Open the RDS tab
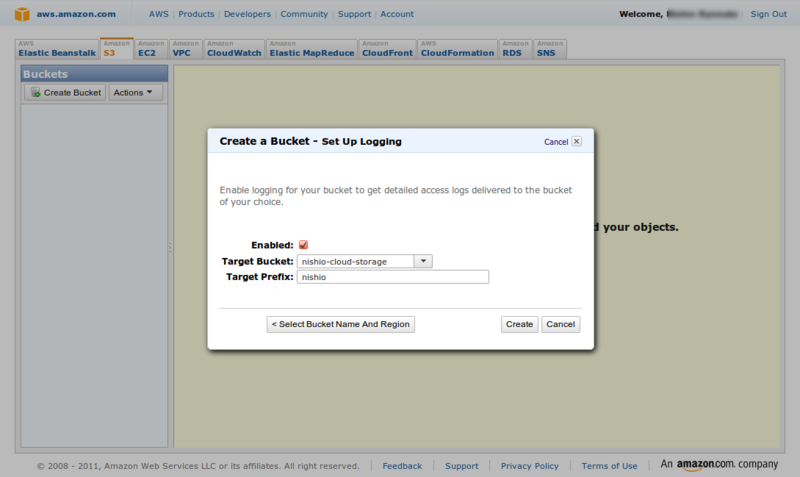 click(515, 49)
